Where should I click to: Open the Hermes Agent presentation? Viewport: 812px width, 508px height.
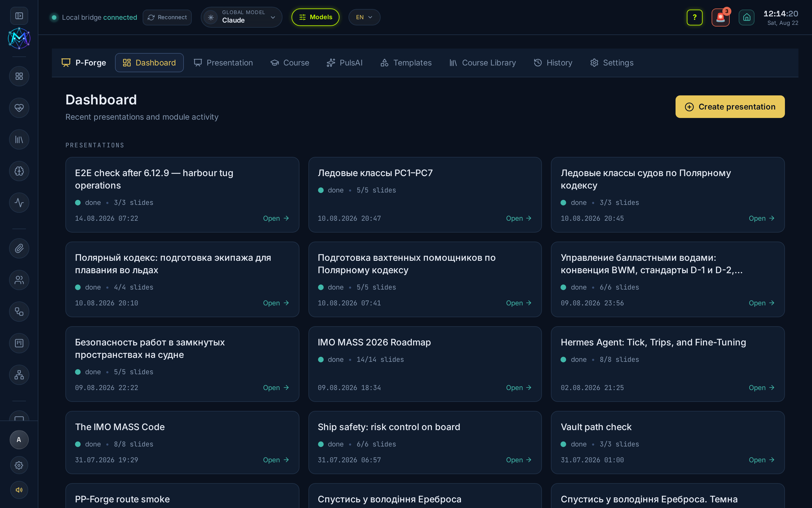(x=762, y=388)
